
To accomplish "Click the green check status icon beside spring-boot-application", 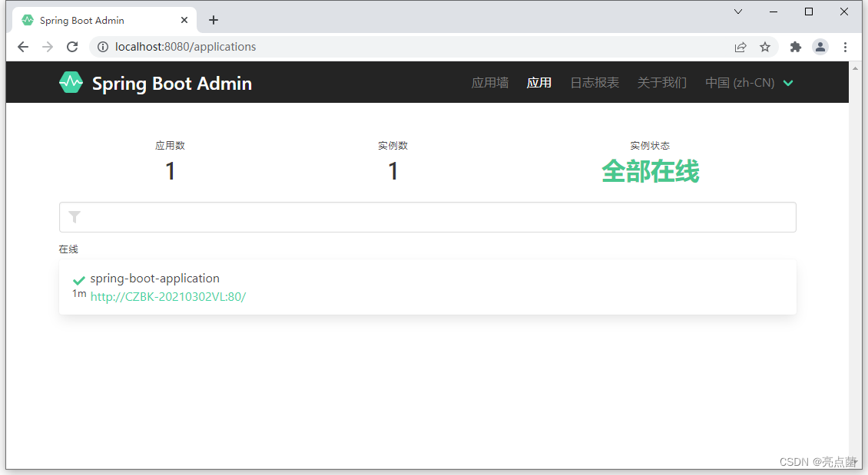I will pos(78,279).
